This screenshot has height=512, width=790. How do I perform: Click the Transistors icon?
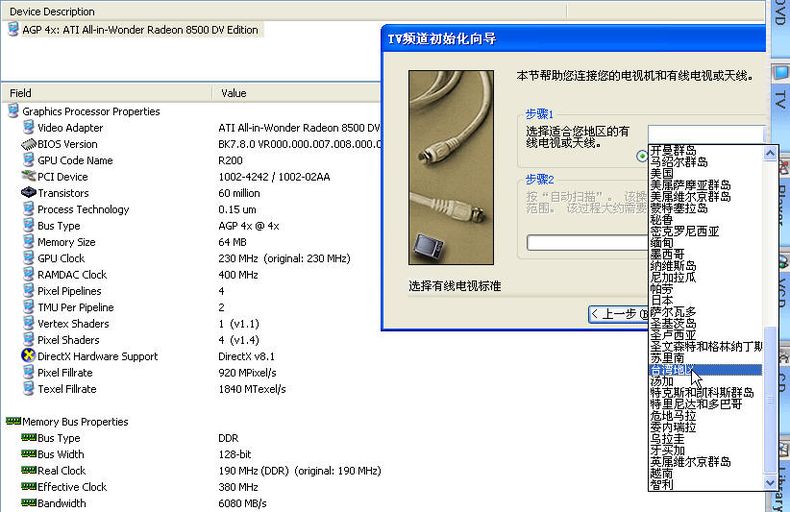pos(29,193)
